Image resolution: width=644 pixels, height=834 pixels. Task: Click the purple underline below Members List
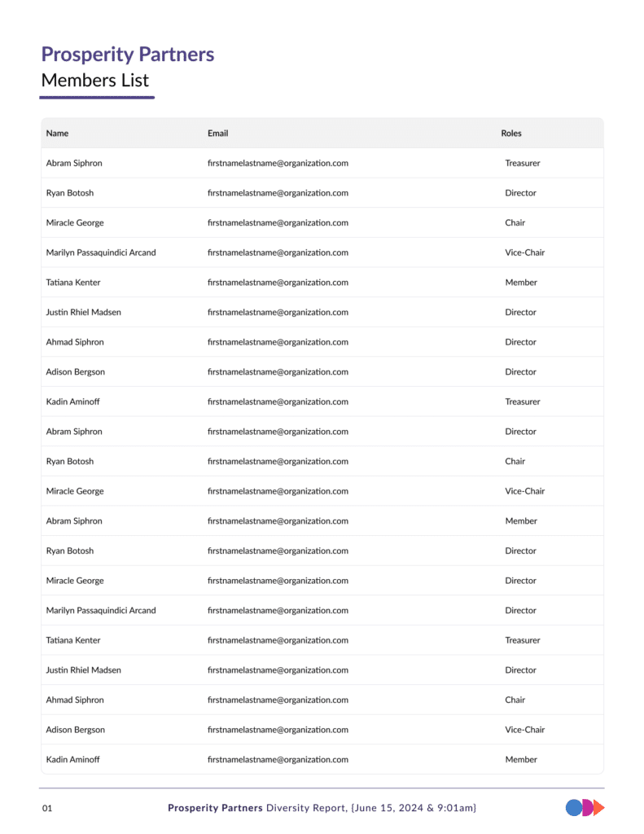97,98
